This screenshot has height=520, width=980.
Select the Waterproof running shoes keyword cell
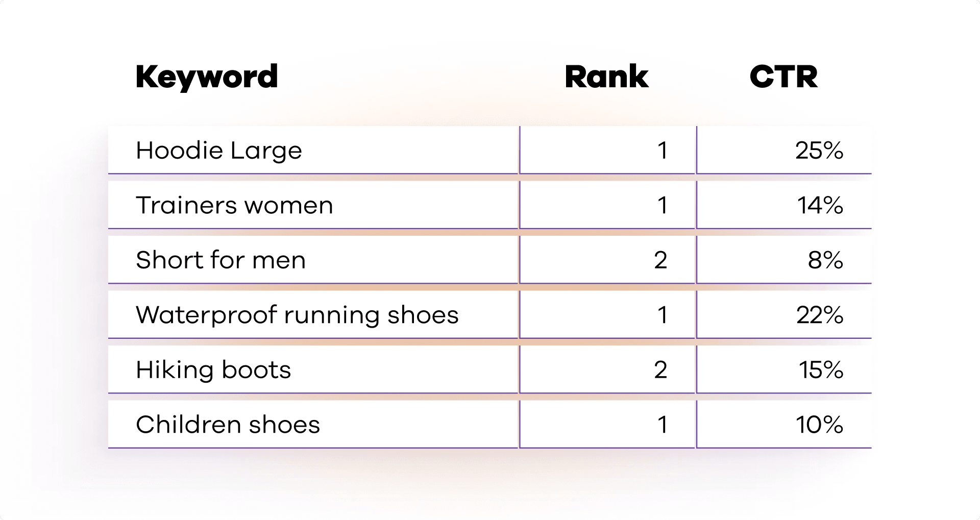pyautogui.click(x=313, y=314)
